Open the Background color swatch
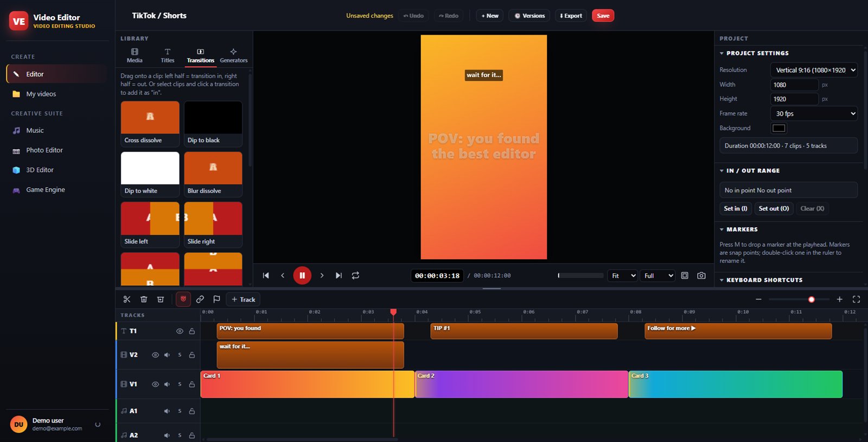This screenshot has height=442, width=868. coord(778,128)
